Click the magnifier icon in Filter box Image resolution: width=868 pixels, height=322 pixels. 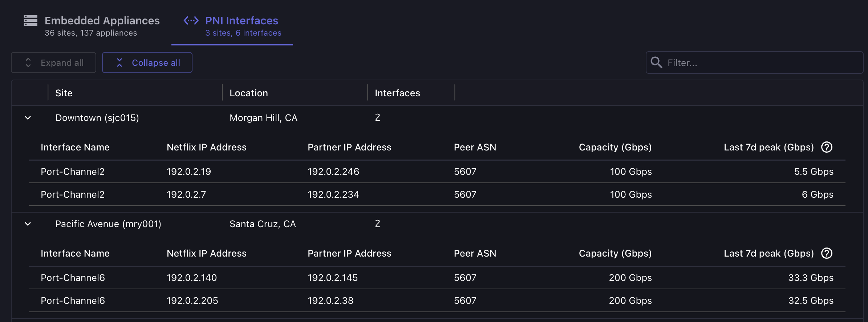(x=656, y=63)
